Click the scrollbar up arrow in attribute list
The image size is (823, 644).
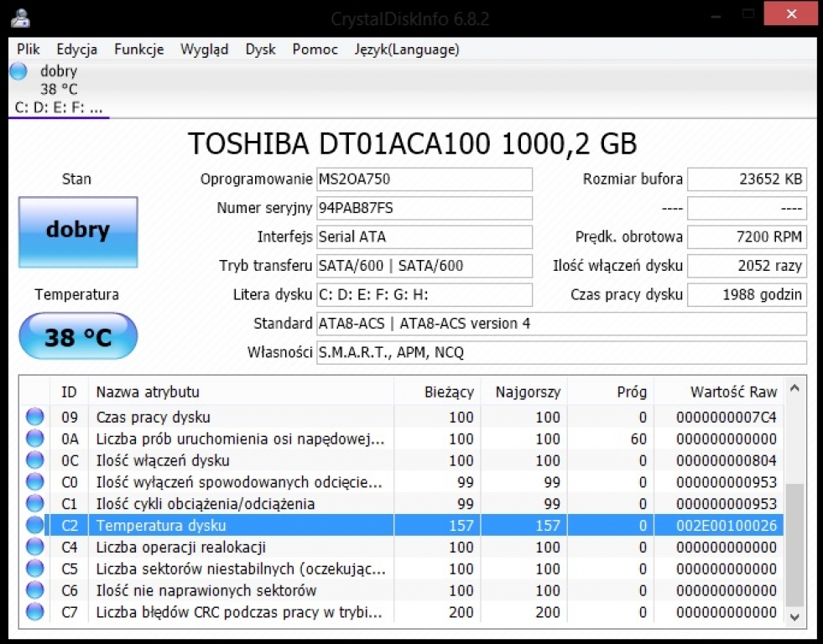794,388
